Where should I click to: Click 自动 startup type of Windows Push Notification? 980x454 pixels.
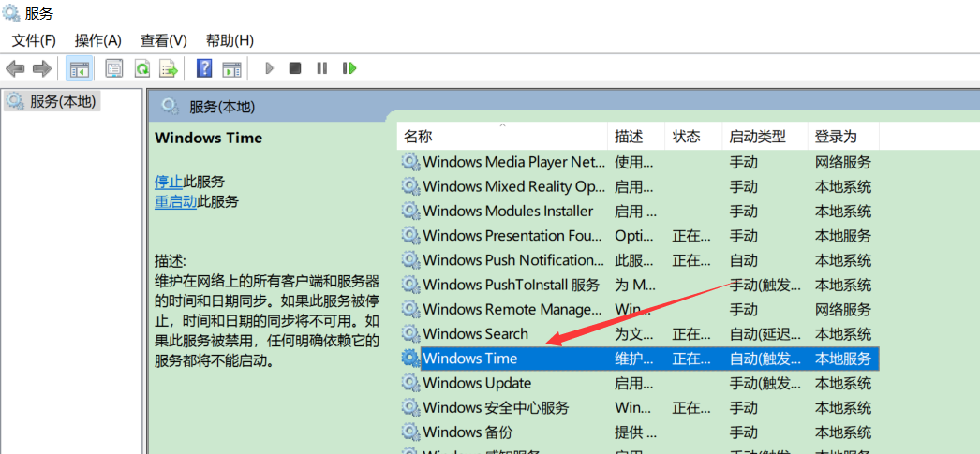(x=744, y=260)
